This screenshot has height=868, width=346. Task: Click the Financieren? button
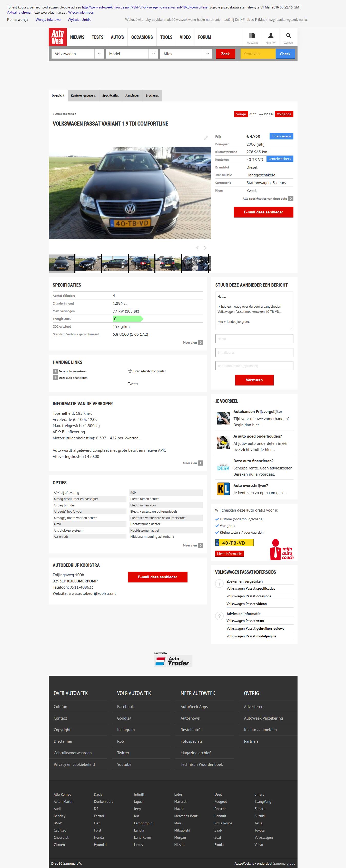click(281, 136)
